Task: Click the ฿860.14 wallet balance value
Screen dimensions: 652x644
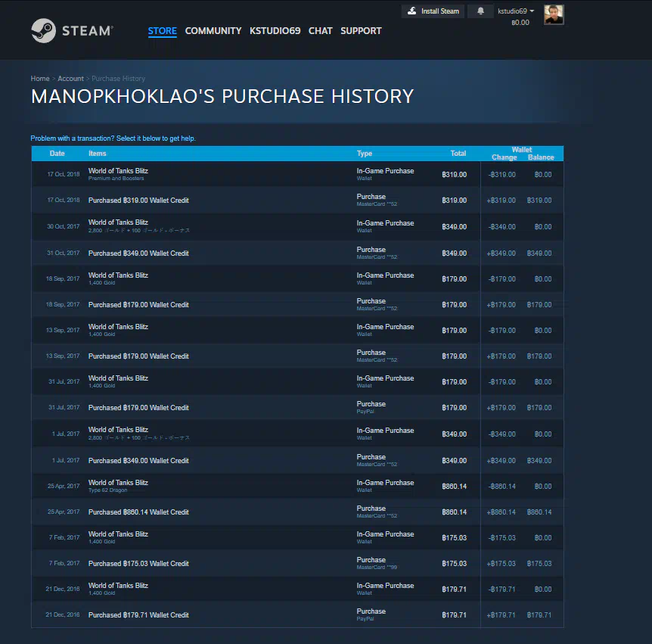Action: [x=539, y=512]
